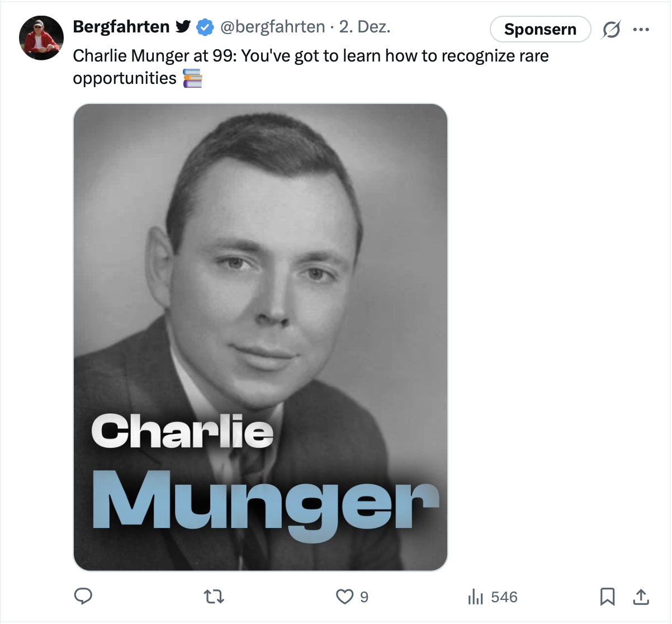Click the books emoji in the tweet
The height and width of the screenshot is (624, 672).
pyautogui.click(x=192, y=78)
